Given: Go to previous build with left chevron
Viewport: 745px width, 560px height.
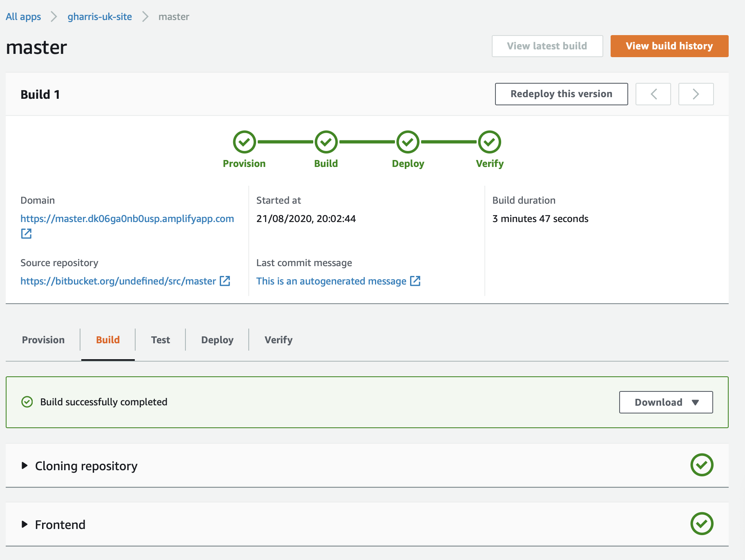Looking at the screenshot, I should pyautogui.click(x=653, y=94).
